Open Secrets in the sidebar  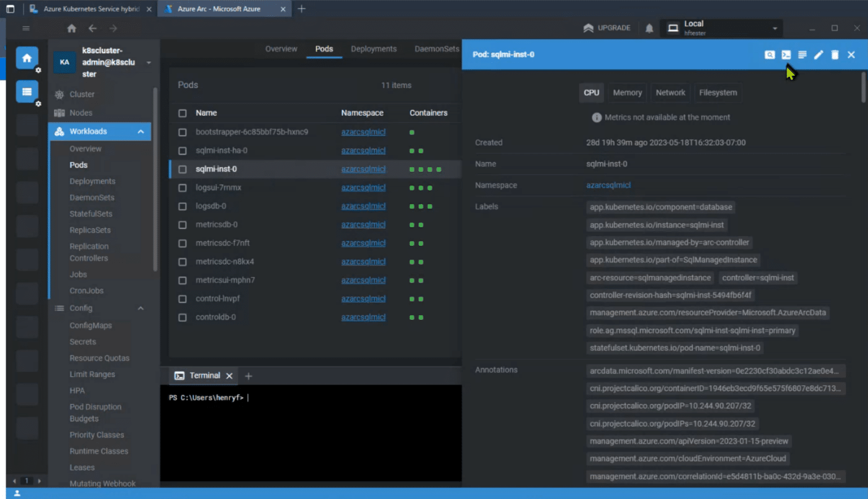click(83, 342)
